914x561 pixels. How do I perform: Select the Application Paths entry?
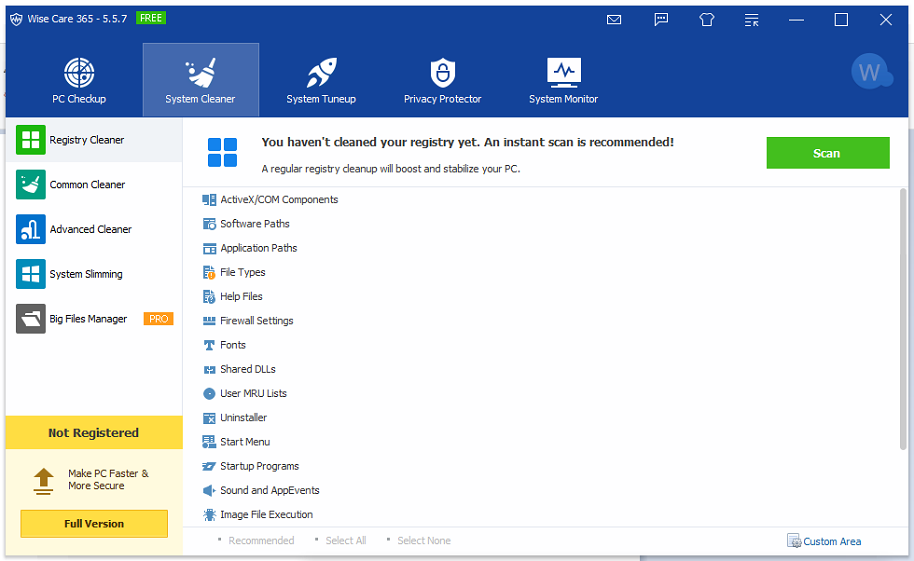(x=259, y=248)
